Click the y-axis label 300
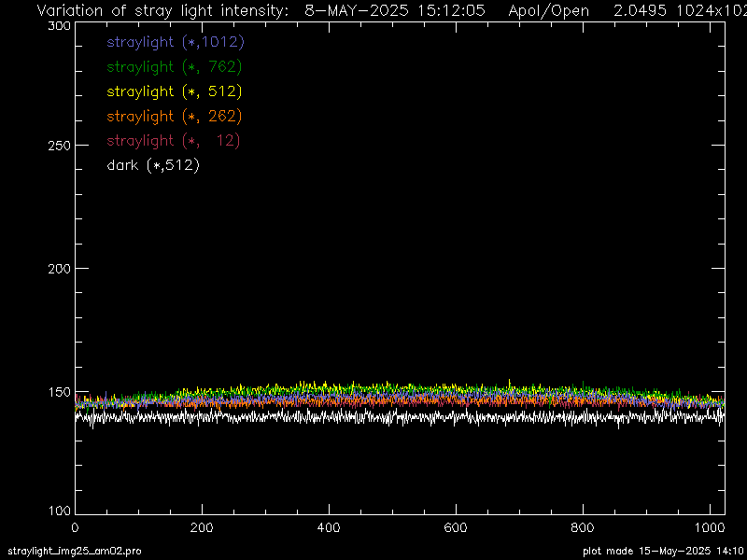 [x=60, y=26]
